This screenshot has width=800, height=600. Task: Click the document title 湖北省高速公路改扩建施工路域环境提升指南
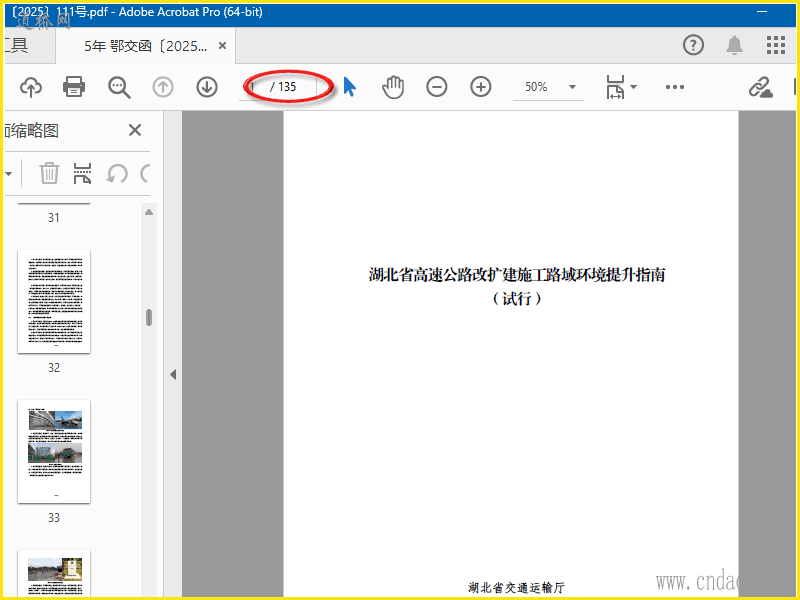[x=517, y=274]
